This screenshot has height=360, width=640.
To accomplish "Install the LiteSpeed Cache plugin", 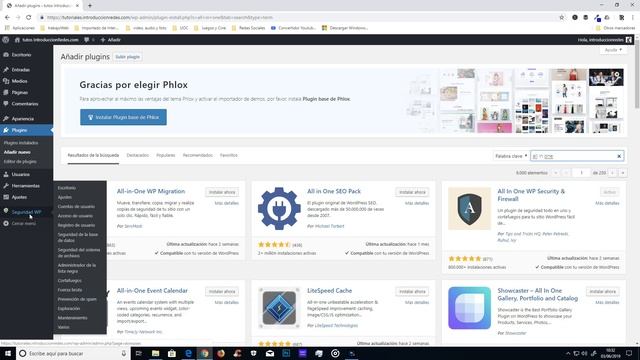I will (x=412, y=292).
